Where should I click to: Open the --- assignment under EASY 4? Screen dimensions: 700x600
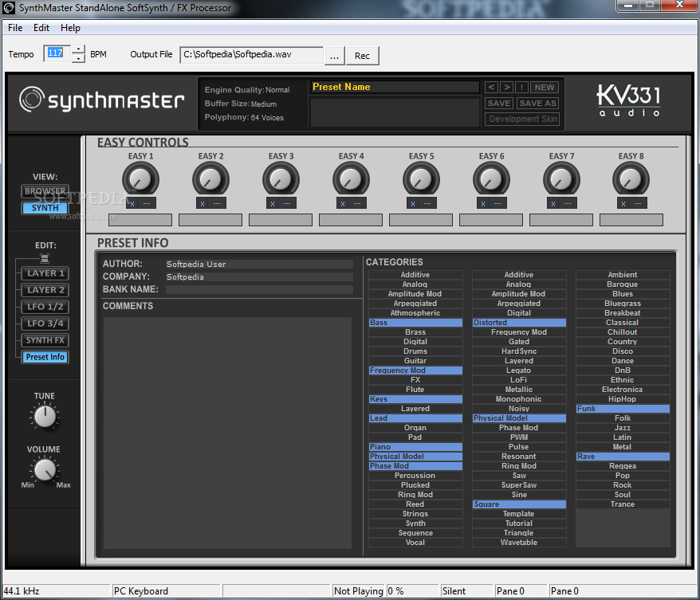click(x=357, y=203)
